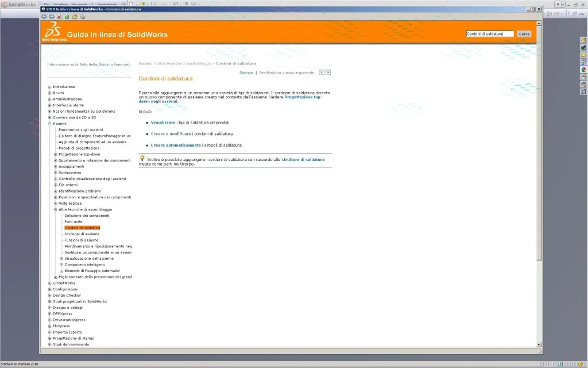Expand the Configurazioni tree node

point(49,289)
